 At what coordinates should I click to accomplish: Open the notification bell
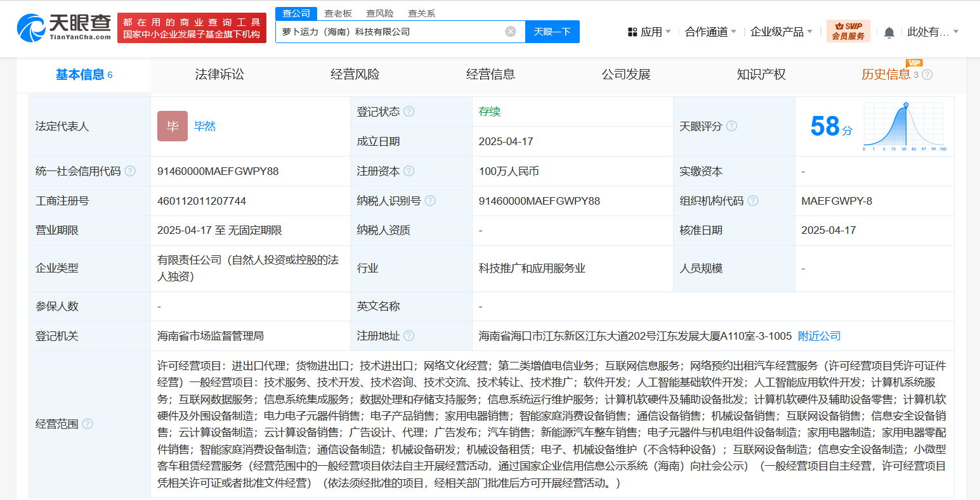[889, 32]
